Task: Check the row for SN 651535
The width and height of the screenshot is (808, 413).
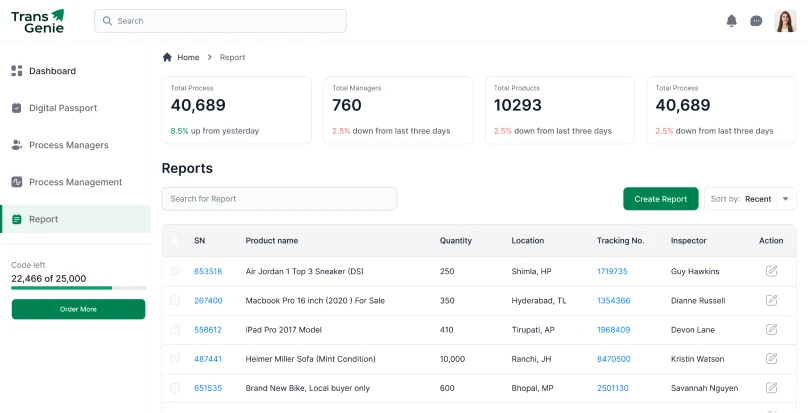Action: [x=175, y=388]
